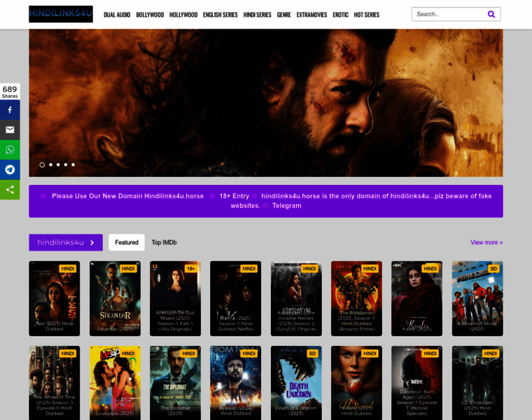Open the Dual Audio menu
Screen dimensions: 532x420
pyautogui.click(x=117, y=15)
